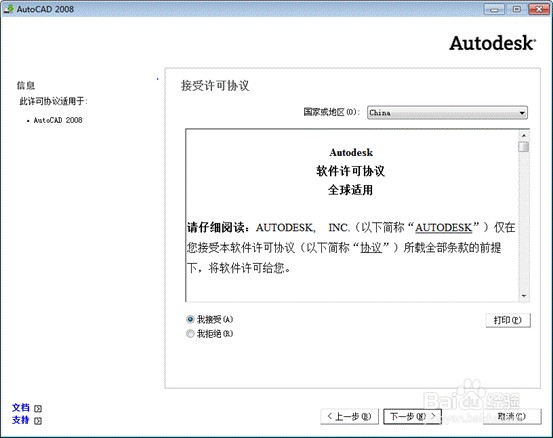Proceed with 下一步(N) button
The image size is (553, 438).
point(412,416)
